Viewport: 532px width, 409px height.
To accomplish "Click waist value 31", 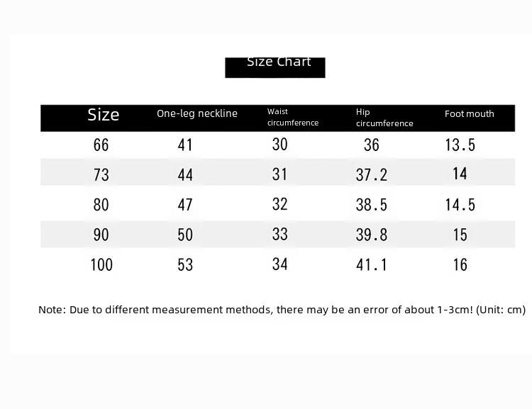I will coord(279,174).
